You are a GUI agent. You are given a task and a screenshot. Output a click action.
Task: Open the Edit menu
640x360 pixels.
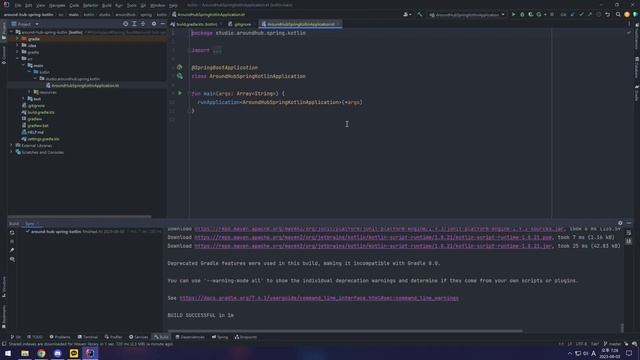(29, 5)
